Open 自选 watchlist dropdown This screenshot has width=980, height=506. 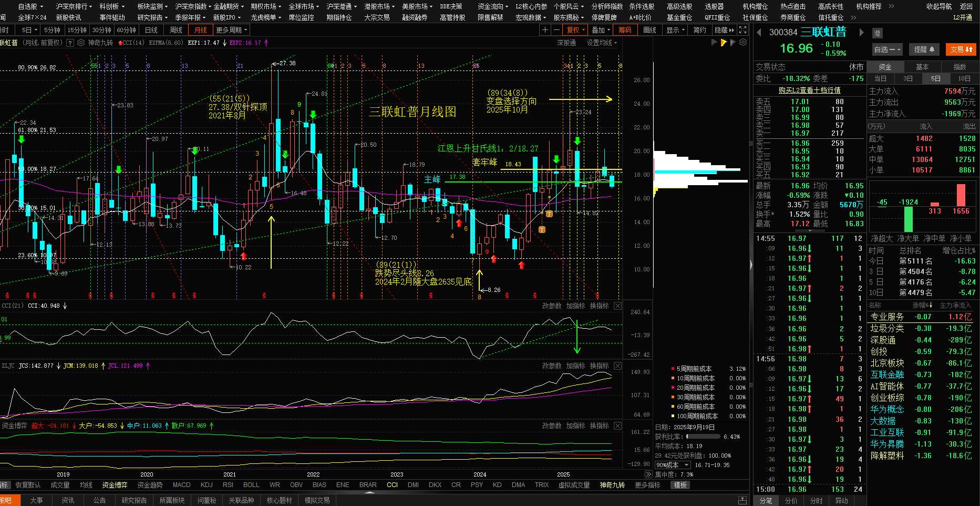(x=887, y=49)
